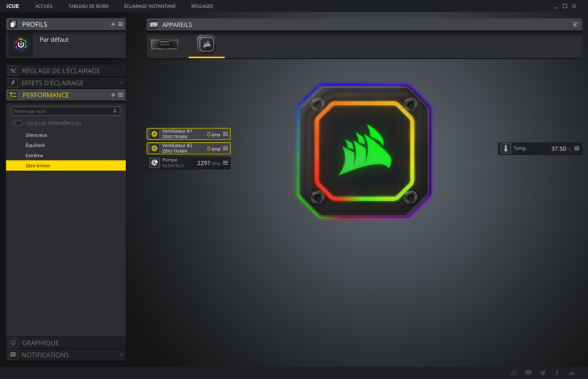Expand the Effets d'éclairage section
Image resolution: width=588 pixels, height=379 pixels.
[x=53, y=83]
